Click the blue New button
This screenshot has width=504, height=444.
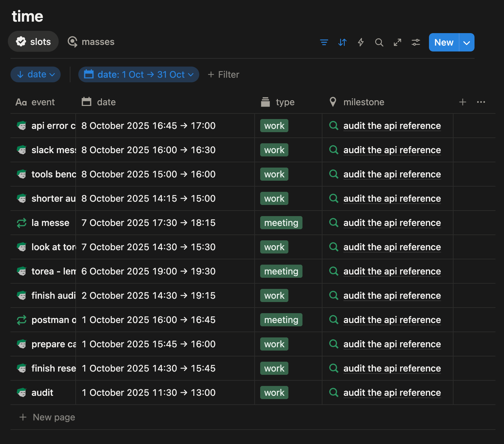pos(443,42)
